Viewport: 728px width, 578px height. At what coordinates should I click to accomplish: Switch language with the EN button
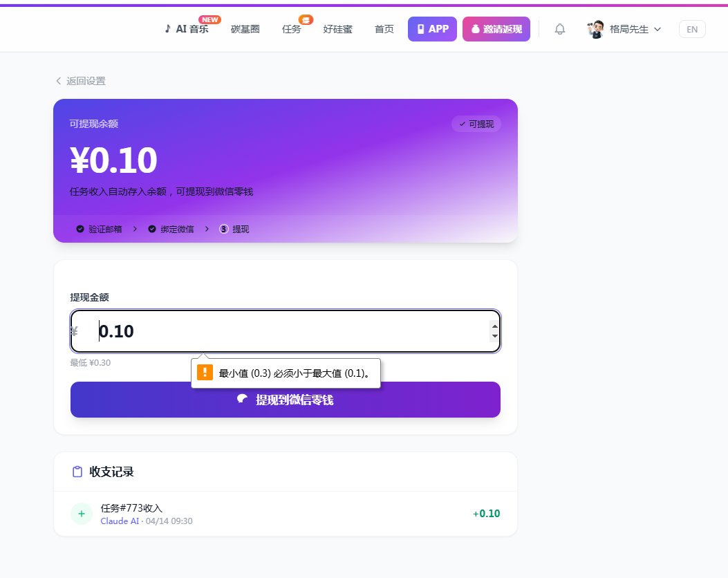(692, 29)
